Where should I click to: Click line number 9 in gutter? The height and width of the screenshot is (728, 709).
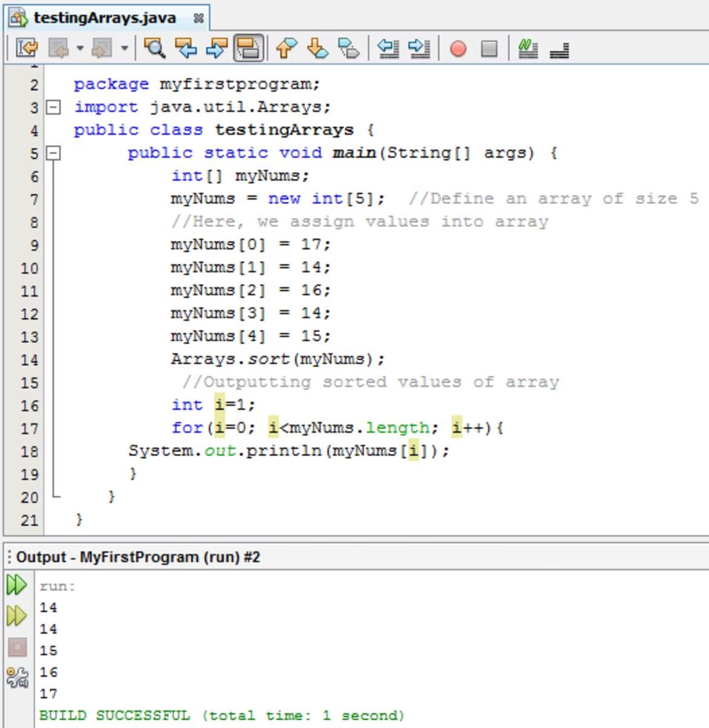coord(34,246)
